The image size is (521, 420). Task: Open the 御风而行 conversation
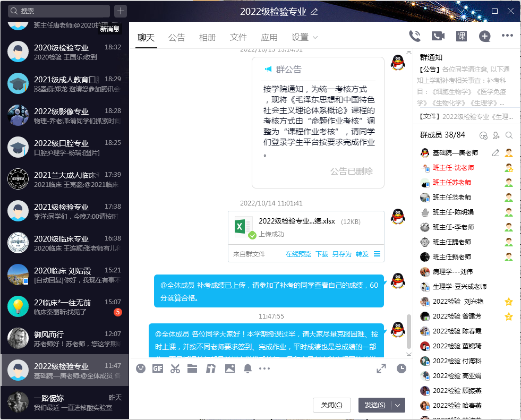pos(64,339)
